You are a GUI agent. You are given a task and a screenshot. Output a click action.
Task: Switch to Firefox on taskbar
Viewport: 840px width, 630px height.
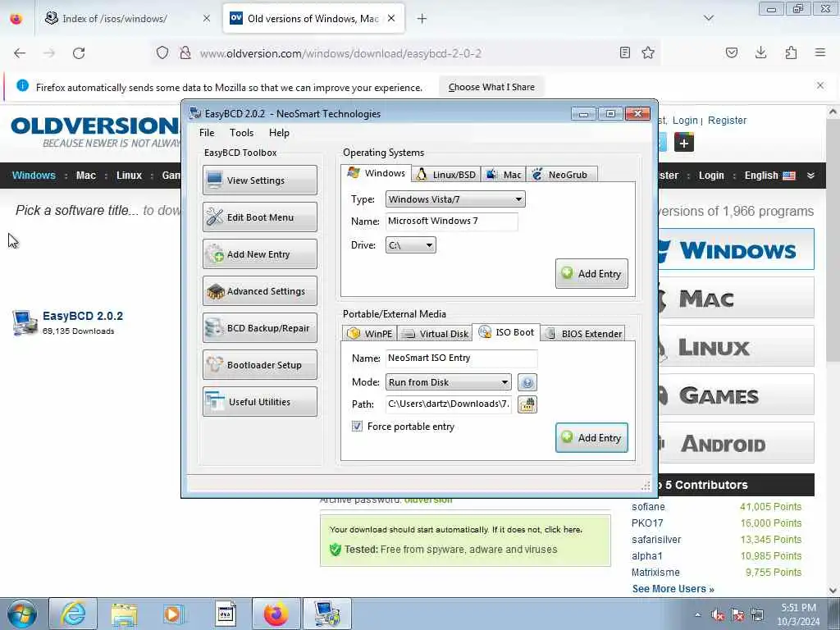click(x=276, y=614)
